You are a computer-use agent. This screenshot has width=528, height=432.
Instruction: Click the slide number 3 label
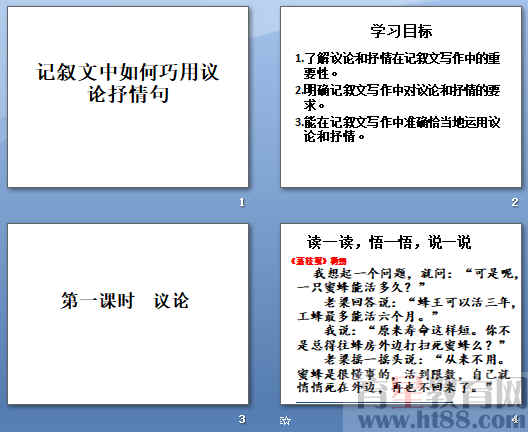pyautogui.click(x=242, y=419)
